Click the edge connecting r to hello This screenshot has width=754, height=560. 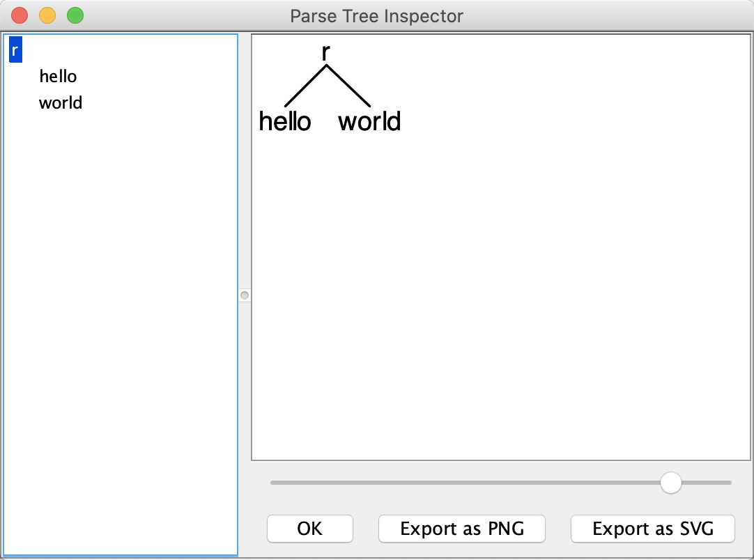click(306, 86)
